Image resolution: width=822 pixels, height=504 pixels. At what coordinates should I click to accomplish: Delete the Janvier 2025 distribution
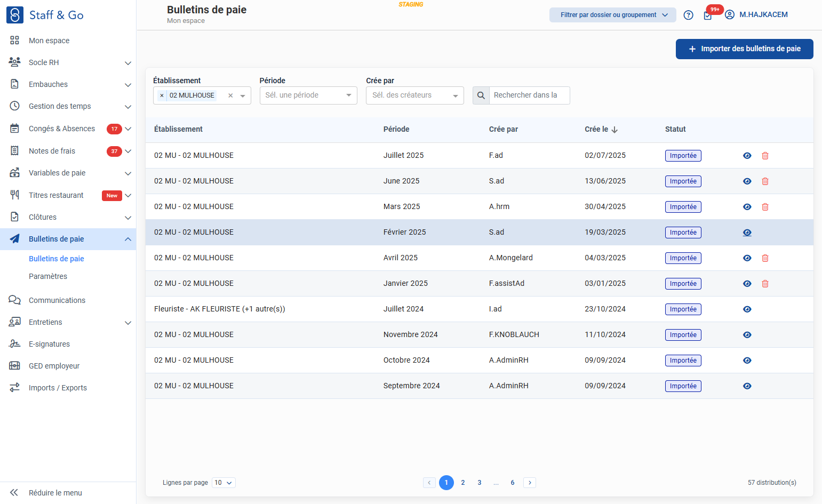click(x=765, y=284)
